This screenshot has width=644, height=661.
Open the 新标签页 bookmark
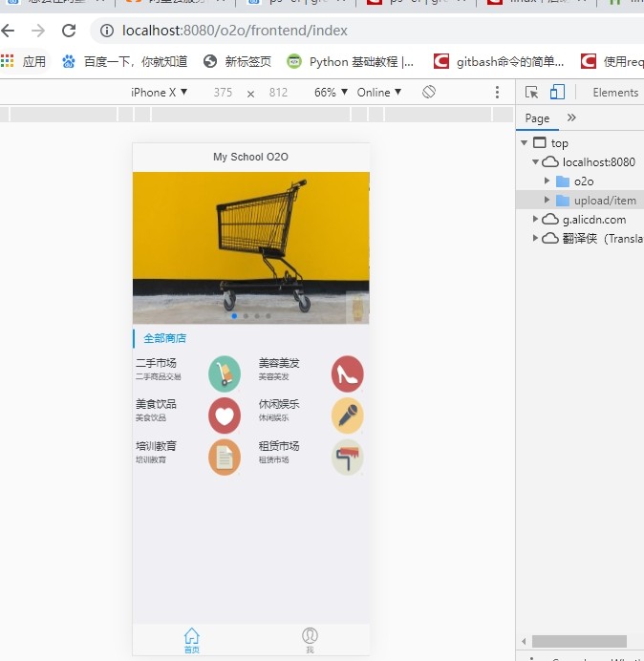(x=238, y=62)
